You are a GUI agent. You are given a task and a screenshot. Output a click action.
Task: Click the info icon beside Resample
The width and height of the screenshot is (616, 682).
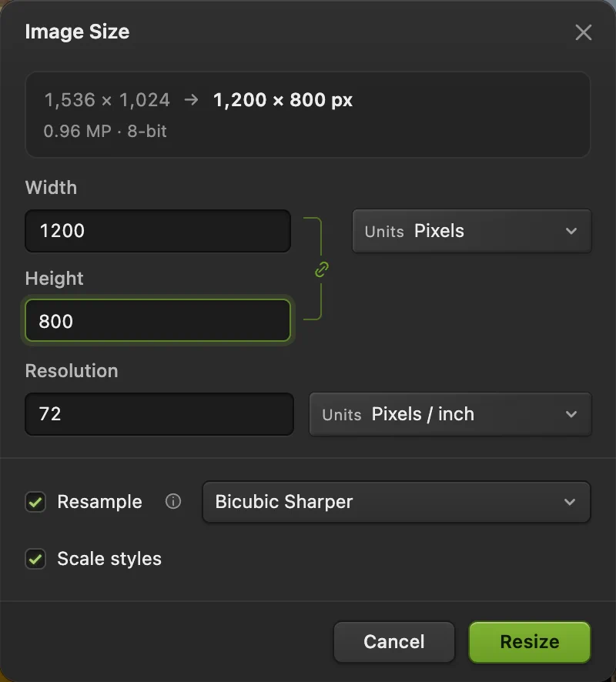[x=173, y=502]
